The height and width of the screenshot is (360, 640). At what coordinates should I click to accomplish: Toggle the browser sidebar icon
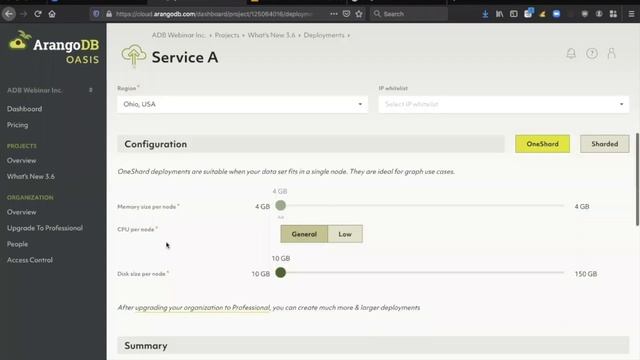(x=513, y=14)
